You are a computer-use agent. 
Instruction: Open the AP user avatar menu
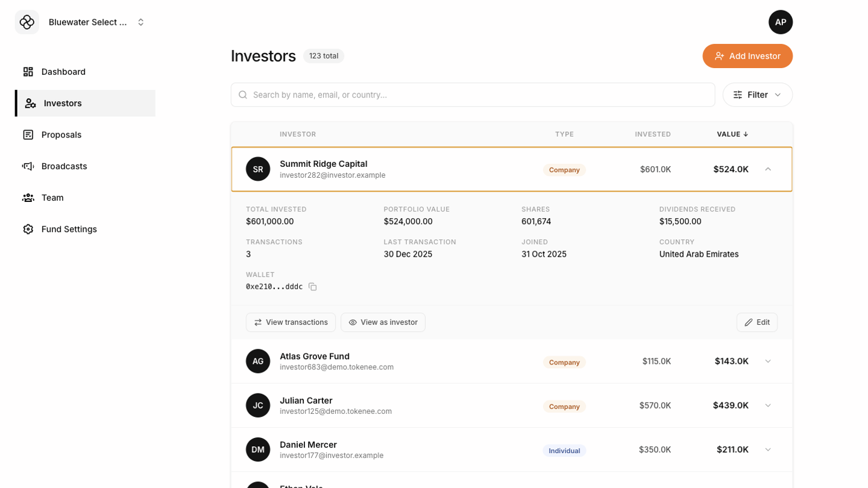pos(780,22)
